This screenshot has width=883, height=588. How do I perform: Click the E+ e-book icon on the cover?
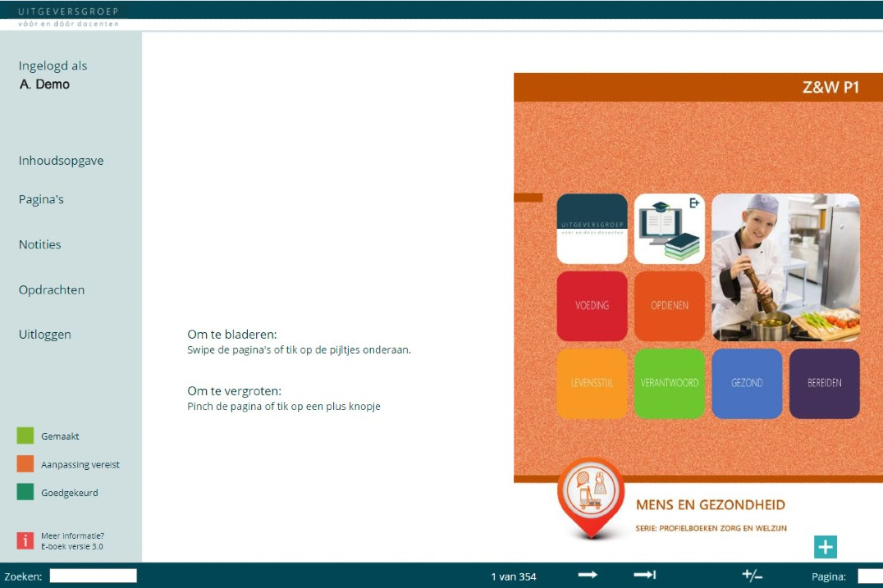click(x=669, y=229)
